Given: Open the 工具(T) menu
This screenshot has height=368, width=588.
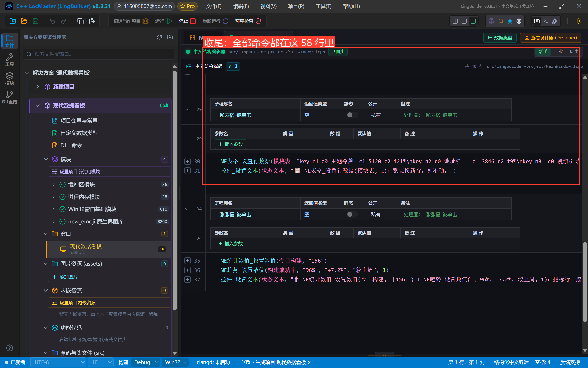Looking at the screenshot, I should 323,6.
